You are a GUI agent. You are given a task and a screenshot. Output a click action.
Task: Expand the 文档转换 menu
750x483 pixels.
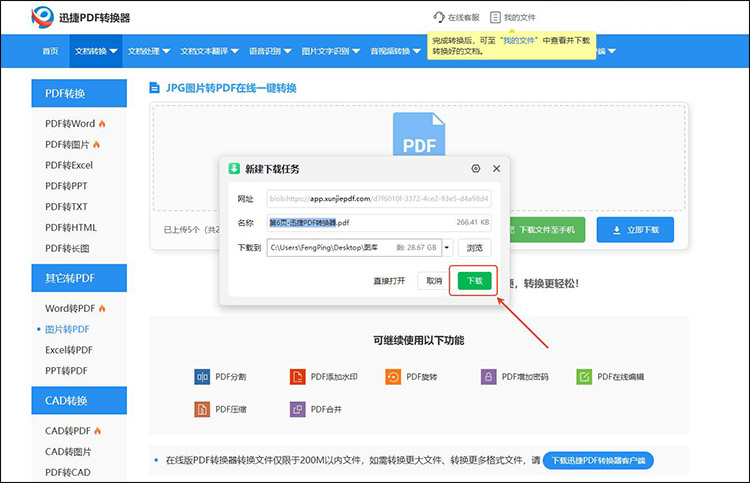96,51
